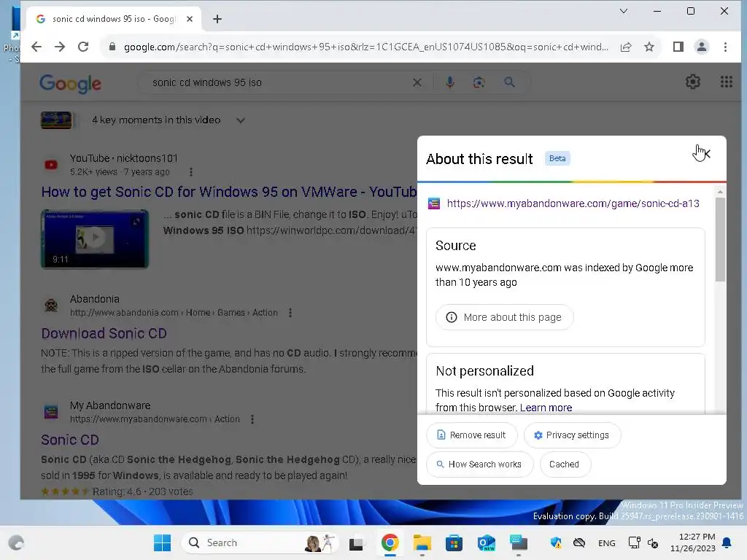The height and width of the screenshot is (560, 747).
Task: Open the tab search chevron in title bar
Action: (623, 11)
